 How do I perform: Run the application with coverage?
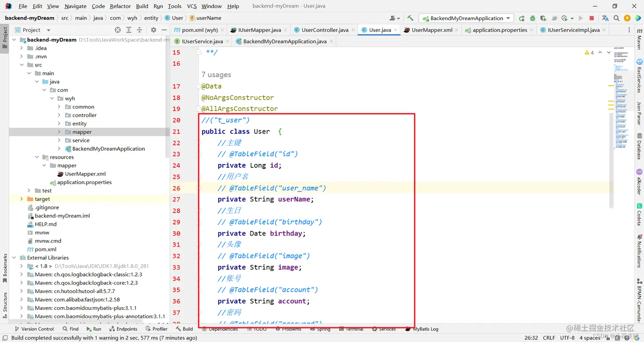[543, 18]
